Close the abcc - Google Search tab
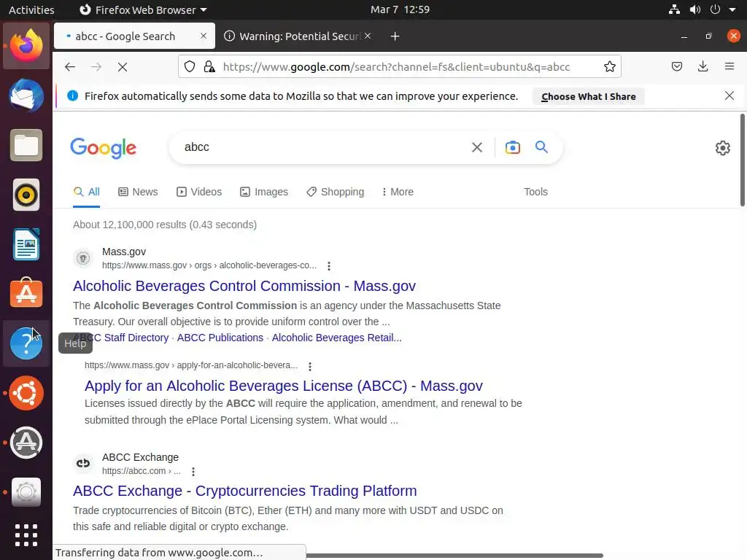 click(x=204, y=36)
